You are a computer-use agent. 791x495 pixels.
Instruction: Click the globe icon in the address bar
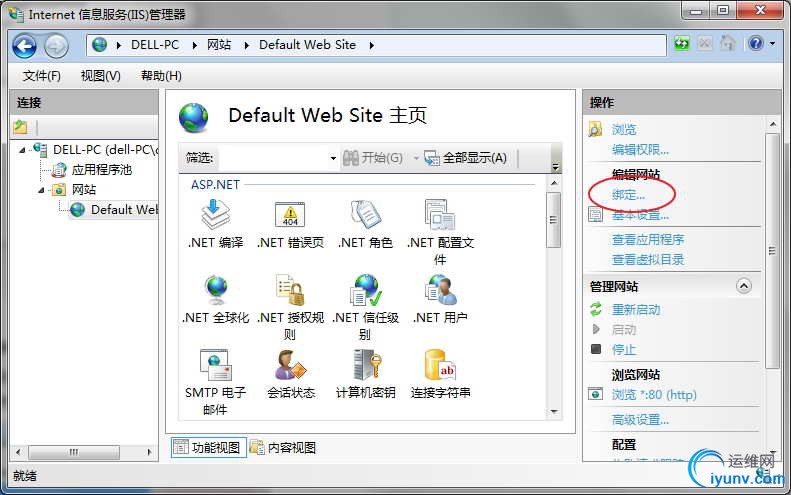tap(99, 45)
